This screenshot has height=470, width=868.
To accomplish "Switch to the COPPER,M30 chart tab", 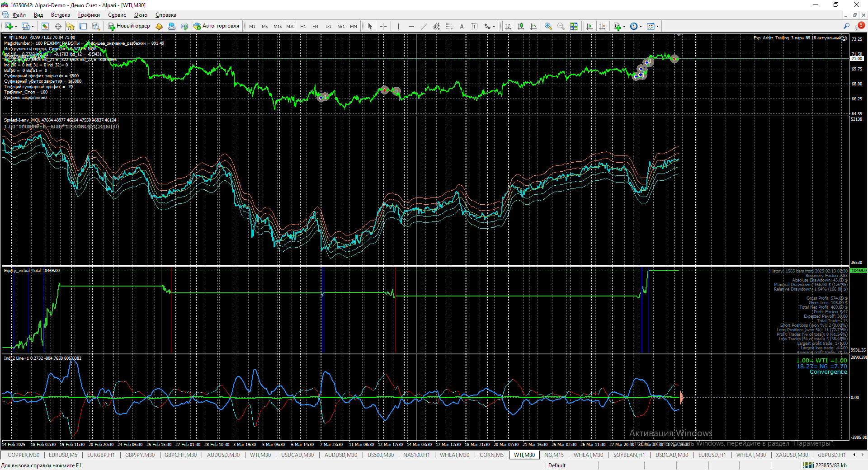I will tap(24, 455).
